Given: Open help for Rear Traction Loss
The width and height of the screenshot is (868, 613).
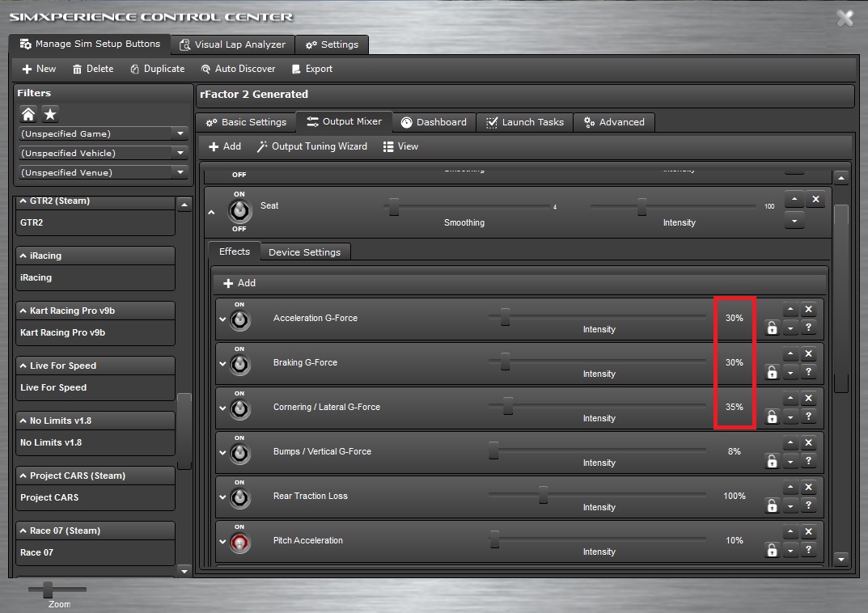Looking at the screenshot, I should [809, 505].
